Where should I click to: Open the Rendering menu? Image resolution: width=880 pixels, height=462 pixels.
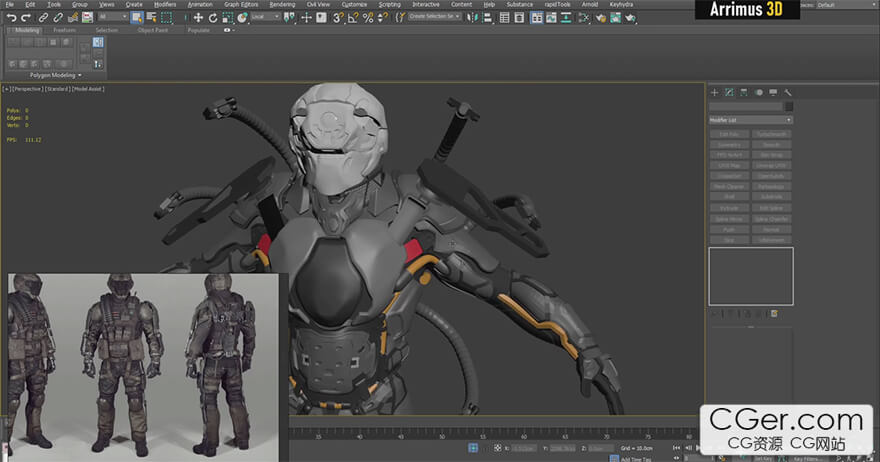(x=282, y=4)
